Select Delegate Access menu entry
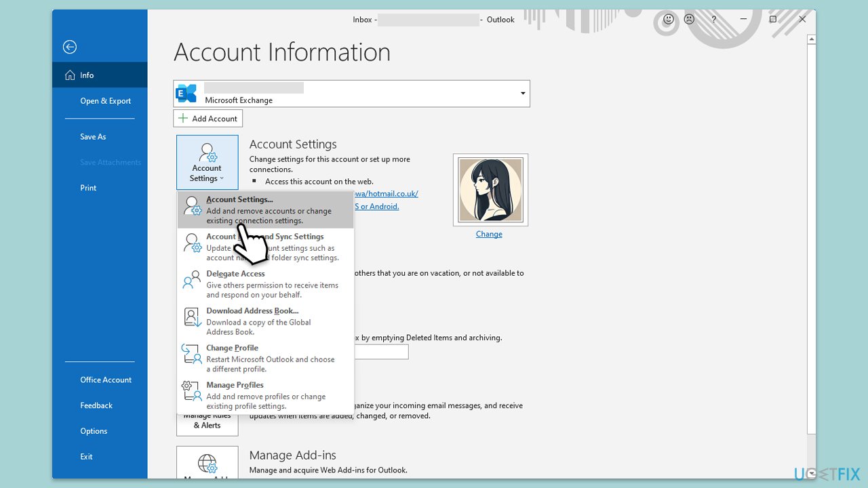868x488 pixels. click(265, 284)
